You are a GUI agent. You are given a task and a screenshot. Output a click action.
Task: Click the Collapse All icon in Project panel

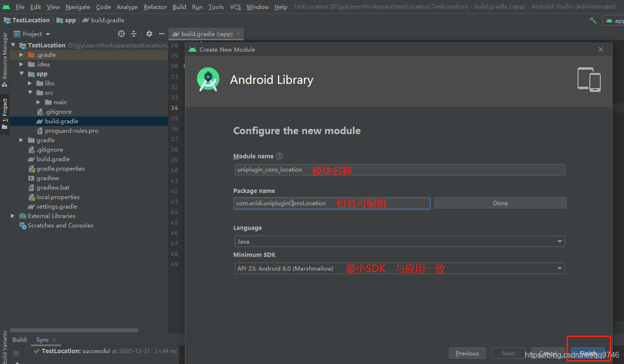(134, 34)
